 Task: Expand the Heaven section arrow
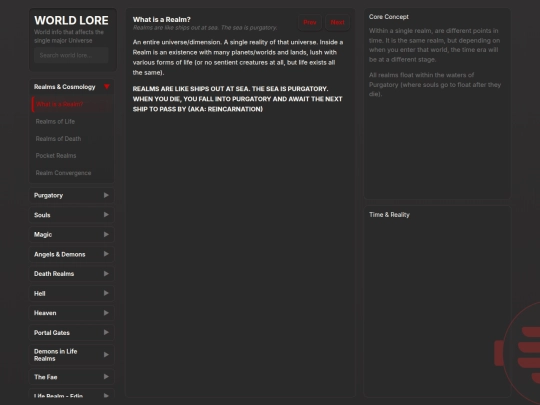point(106,313)
